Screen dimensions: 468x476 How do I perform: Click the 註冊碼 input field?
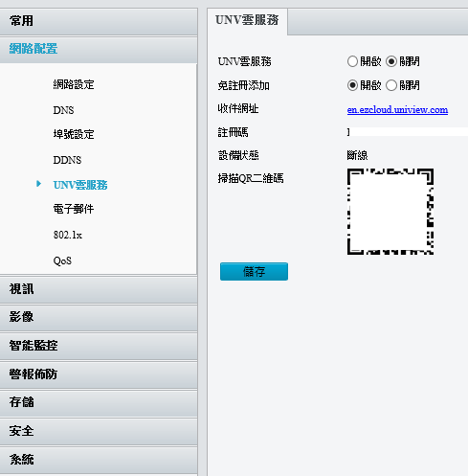[x=408, y=132]
